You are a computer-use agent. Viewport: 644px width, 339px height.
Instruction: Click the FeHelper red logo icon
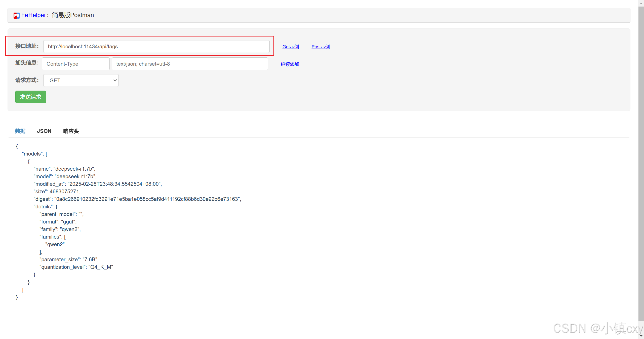coord(17,16)
